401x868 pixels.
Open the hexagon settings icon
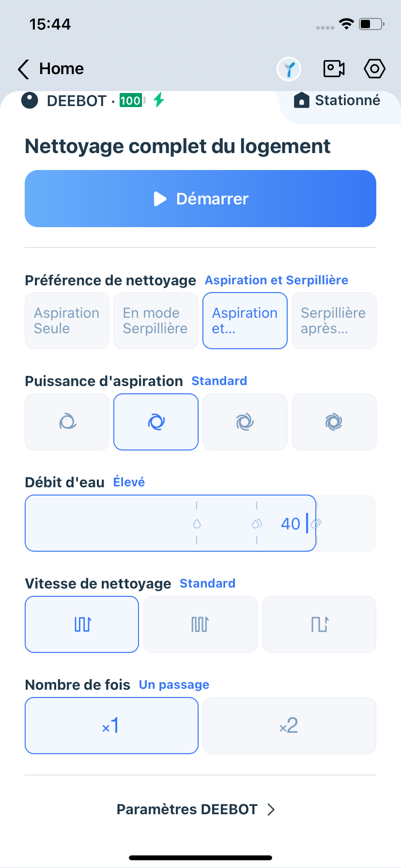pos(374,69)
